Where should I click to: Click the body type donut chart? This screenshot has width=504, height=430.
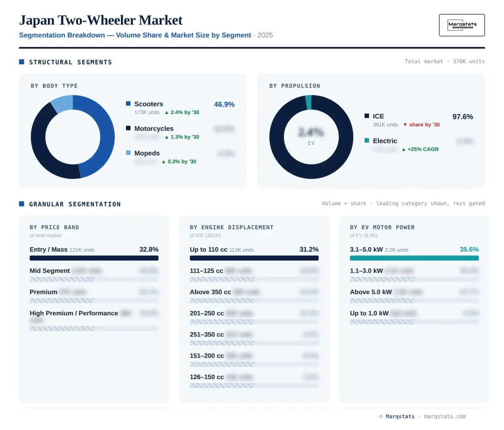click(x=73, y=137)
